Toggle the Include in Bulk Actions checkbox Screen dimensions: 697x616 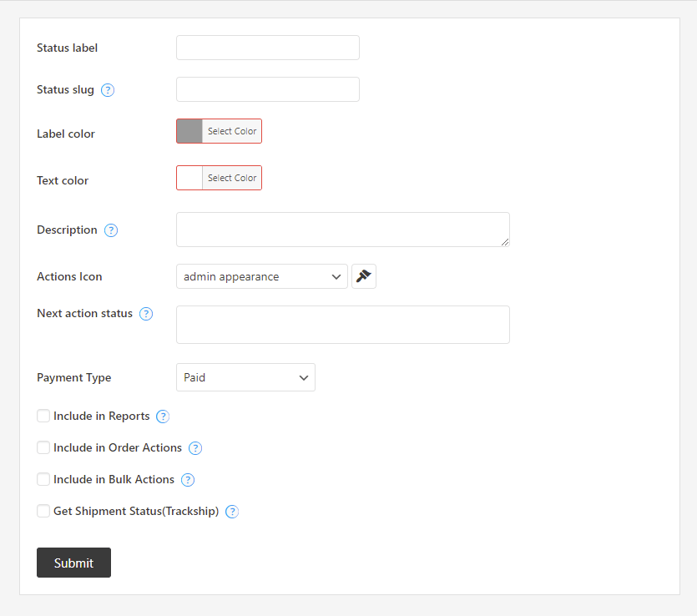point(43,479)
